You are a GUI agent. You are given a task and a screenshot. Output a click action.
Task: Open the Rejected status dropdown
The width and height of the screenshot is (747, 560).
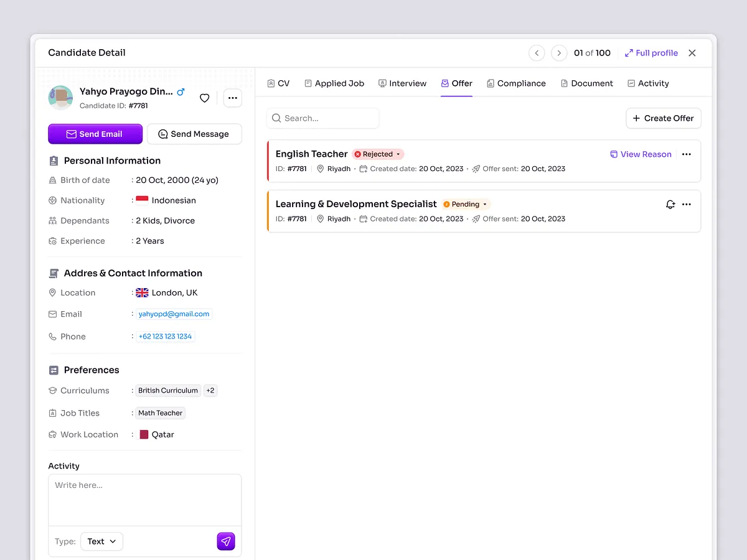378,154
